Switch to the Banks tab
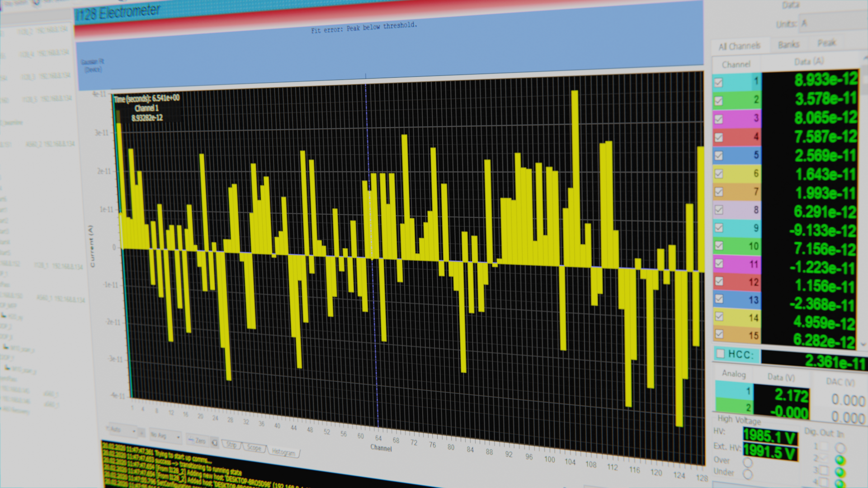 [789, 44]
